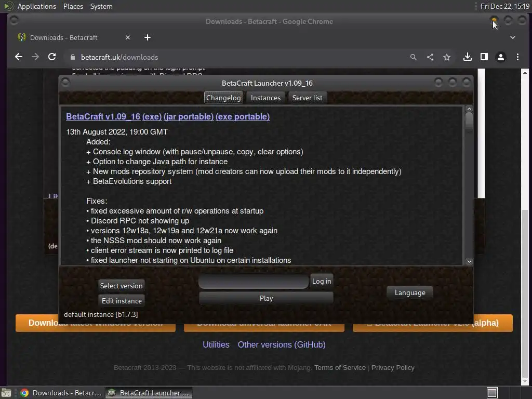This screenshot has height=399, width=532.
Task: Expand Chrome tab search chevron
Action: (x=513, y=37)
